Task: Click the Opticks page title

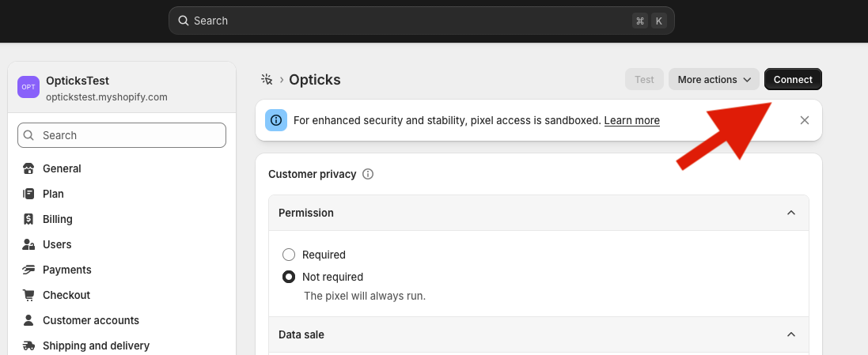Action: point(314,80)
